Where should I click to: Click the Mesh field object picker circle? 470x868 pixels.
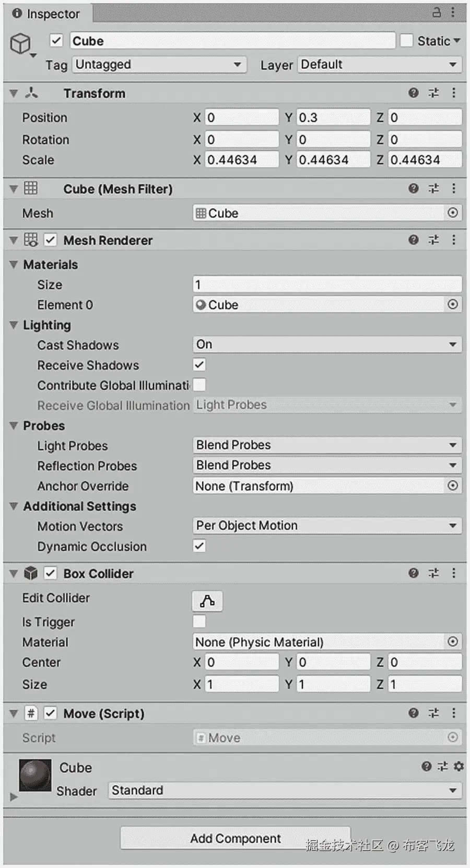[453, 213]
